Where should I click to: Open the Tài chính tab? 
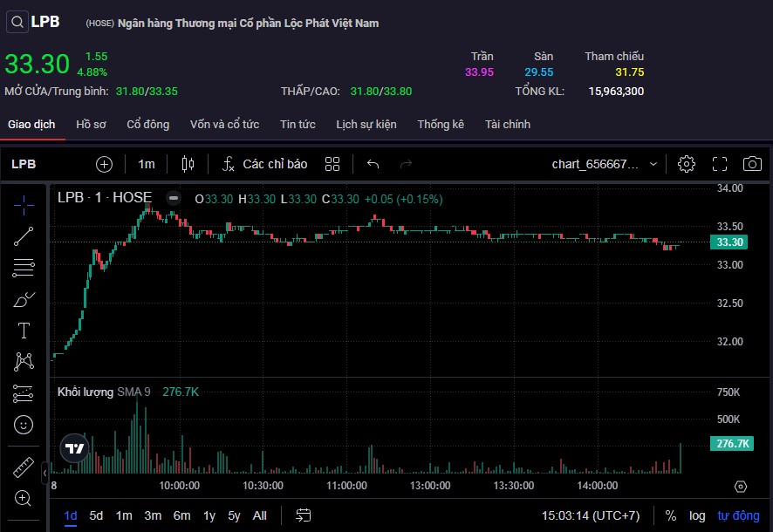(x=507, y=124)
